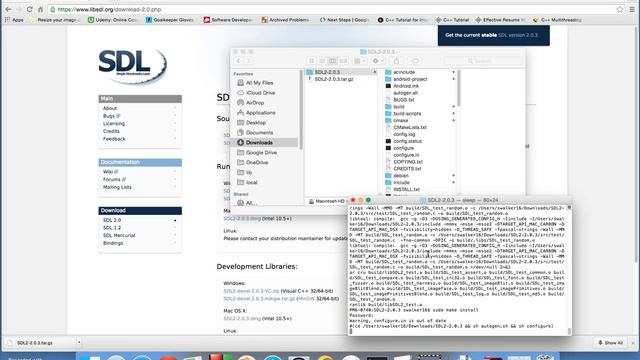Click Finder share button

[x=396, y=61]
